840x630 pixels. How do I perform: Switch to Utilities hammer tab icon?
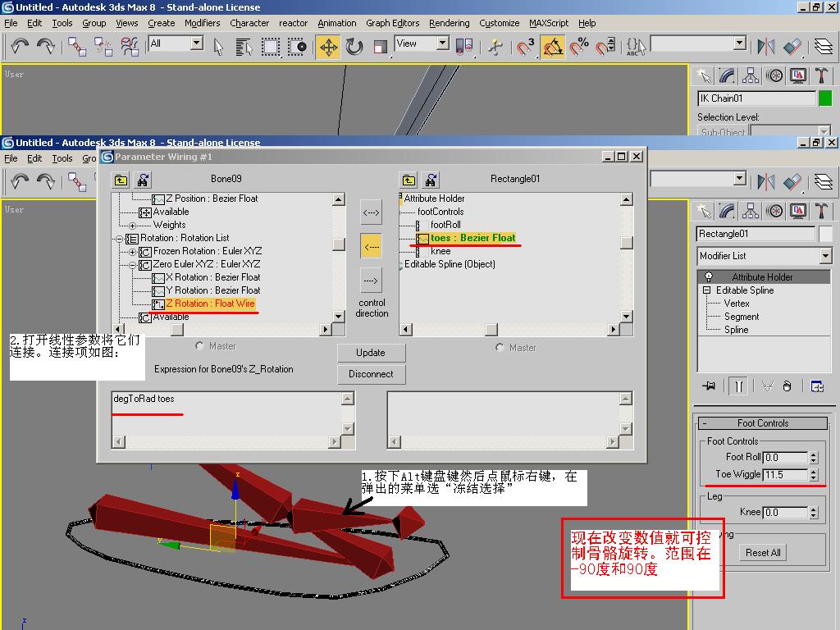[x=821, y=75]
